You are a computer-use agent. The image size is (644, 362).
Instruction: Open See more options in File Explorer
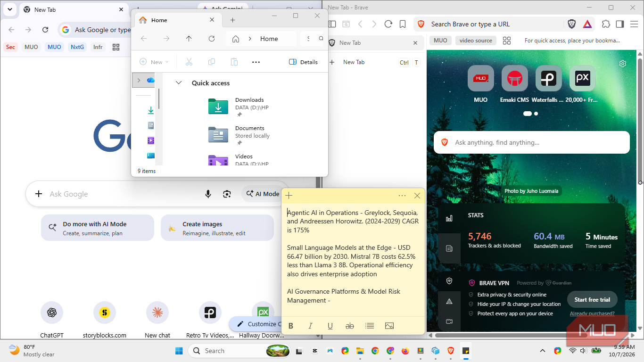(256, 62)
